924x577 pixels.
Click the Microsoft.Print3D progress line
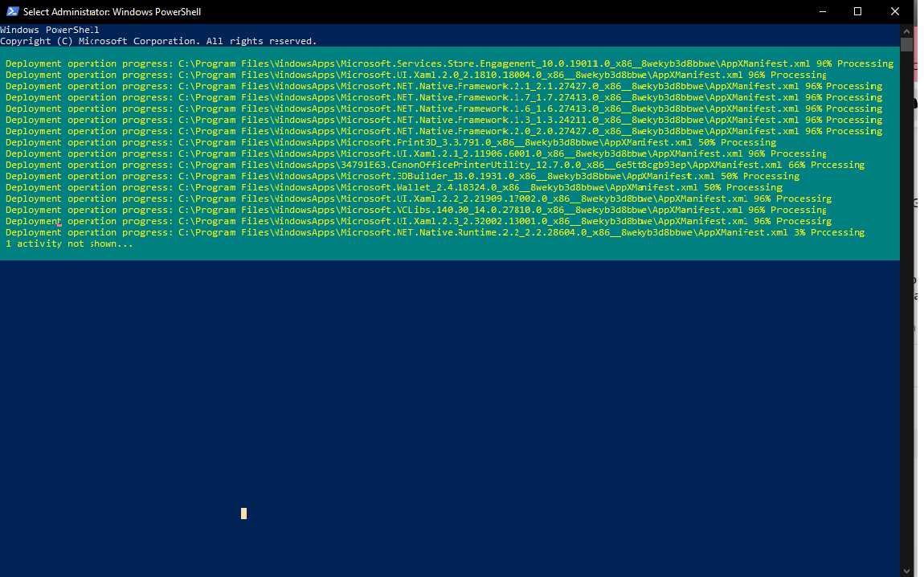(390, 142)
